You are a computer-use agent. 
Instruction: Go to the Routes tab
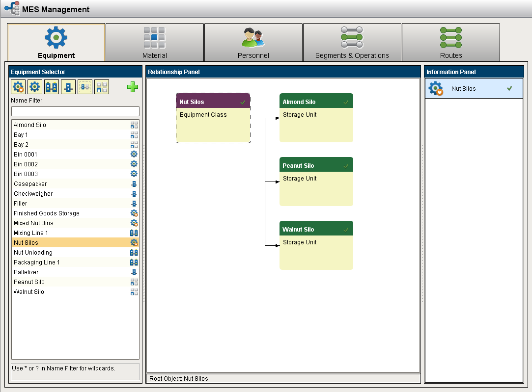(x=450, y=43)
